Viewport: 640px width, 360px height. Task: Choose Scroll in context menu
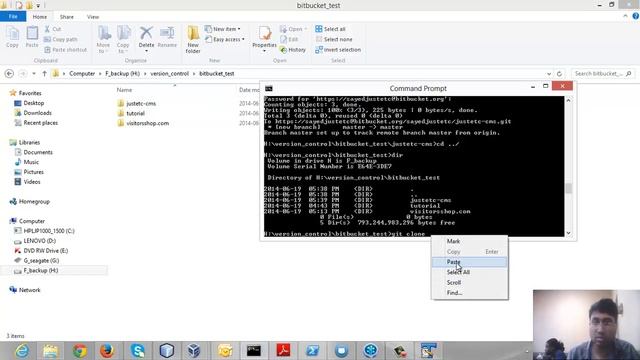[x=469, y=282]
